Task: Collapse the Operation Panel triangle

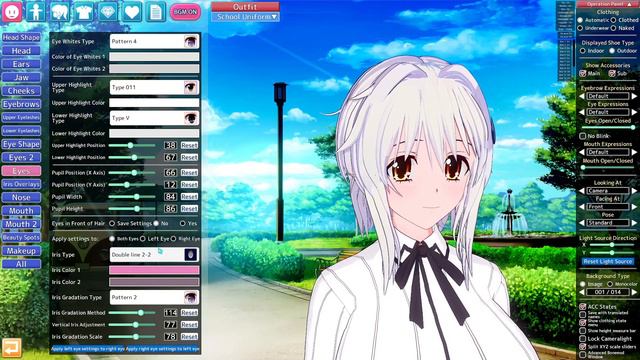Action: (629, 4)
